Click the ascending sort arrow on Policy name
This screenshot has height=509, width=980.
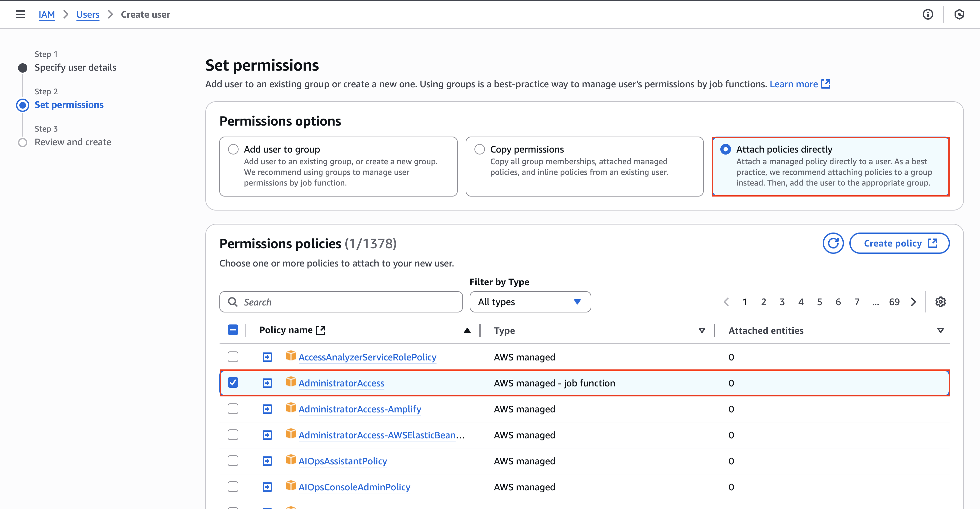click(467, 330)
